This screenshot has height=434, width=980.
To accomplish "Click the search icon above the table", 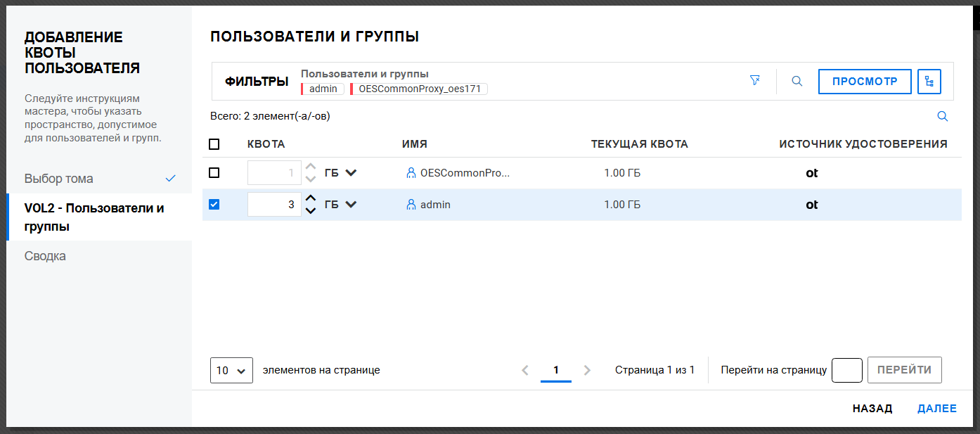I will click(x=943, y=117).
